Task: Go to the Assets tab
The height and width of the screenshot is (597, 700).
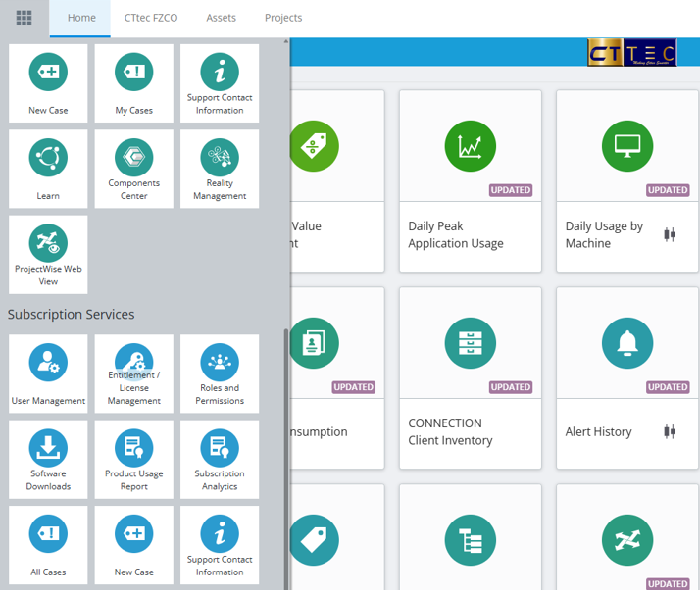Action: pyautogui.click(x=221, y=18)
